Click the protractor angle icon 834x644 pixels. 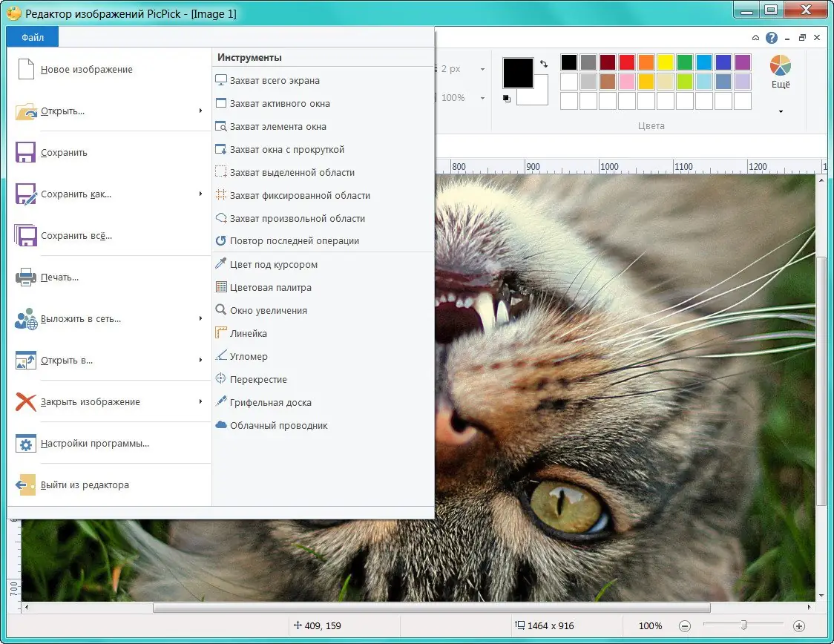click(220, 355)
